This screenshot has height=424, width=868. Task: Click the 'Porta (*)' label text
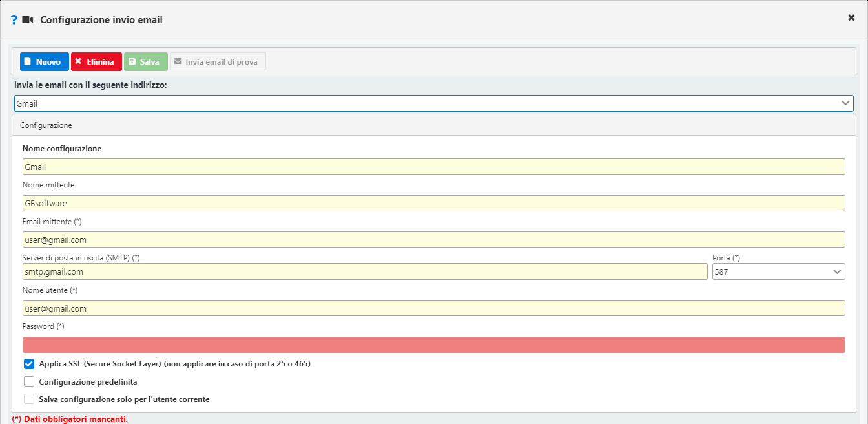726,258
